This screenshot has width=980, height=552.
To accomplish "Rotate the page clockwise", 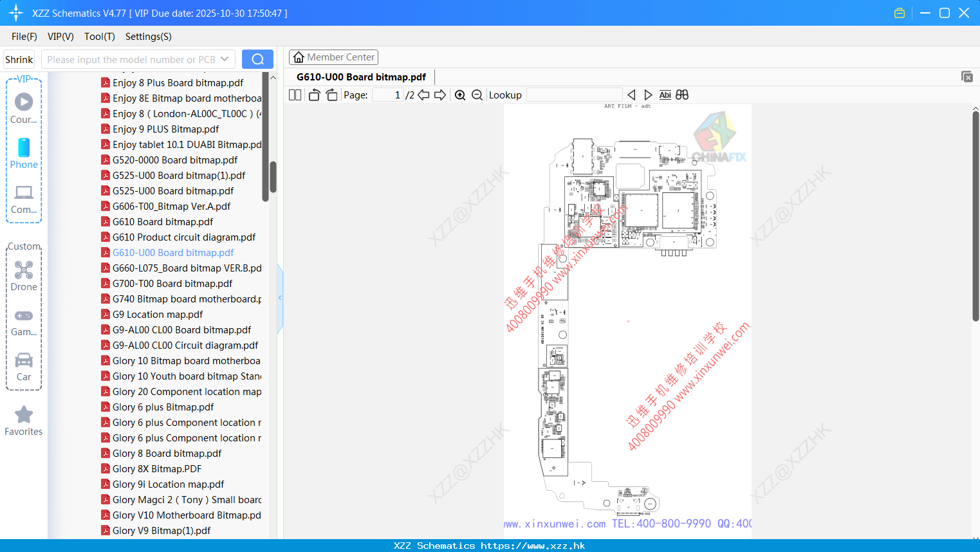I will [331, 95].
